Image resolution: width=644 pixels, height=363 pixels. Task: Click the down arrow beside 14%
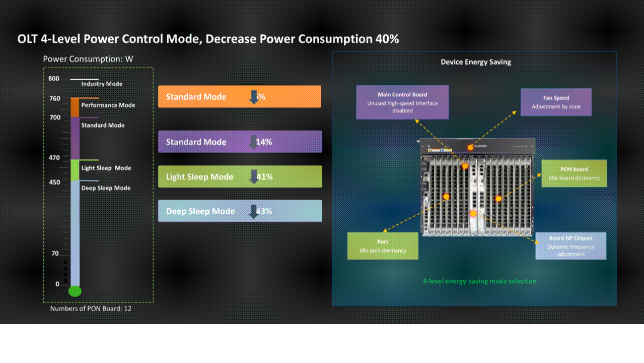tap(254, 142)
